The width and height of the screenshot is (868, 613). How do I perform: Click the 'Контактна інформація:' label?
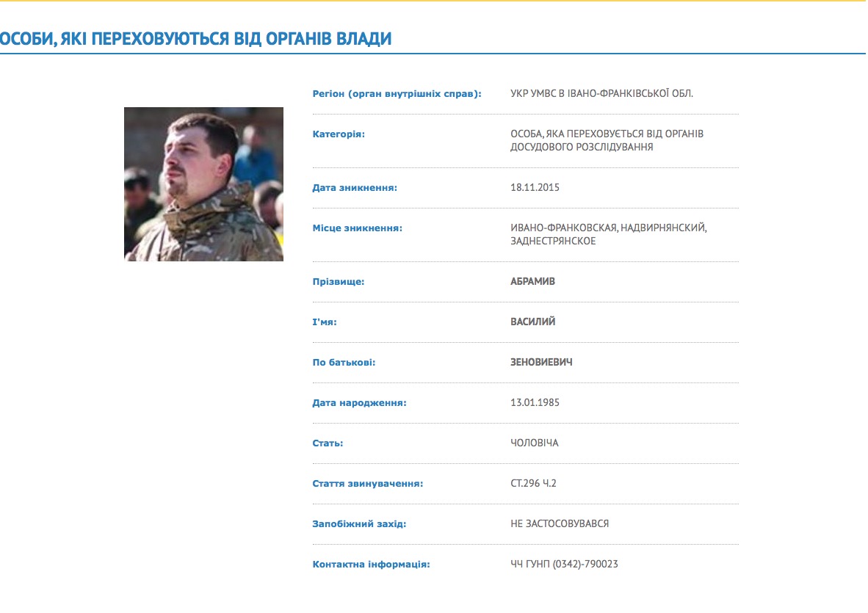[371, 565]
